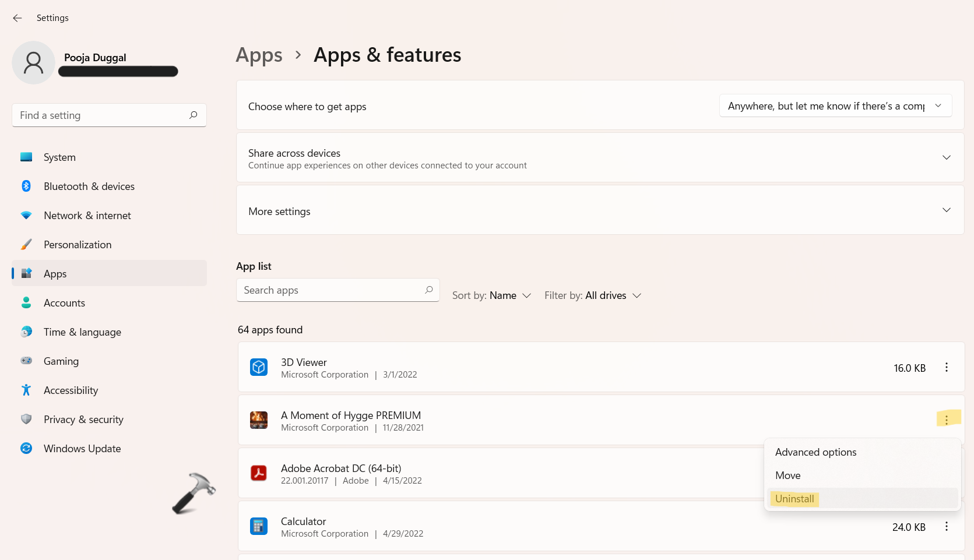Viewport: 974px width, 560px height.
Task: Open the Choose where to get apps dropdown
Action: click(835, 106)
